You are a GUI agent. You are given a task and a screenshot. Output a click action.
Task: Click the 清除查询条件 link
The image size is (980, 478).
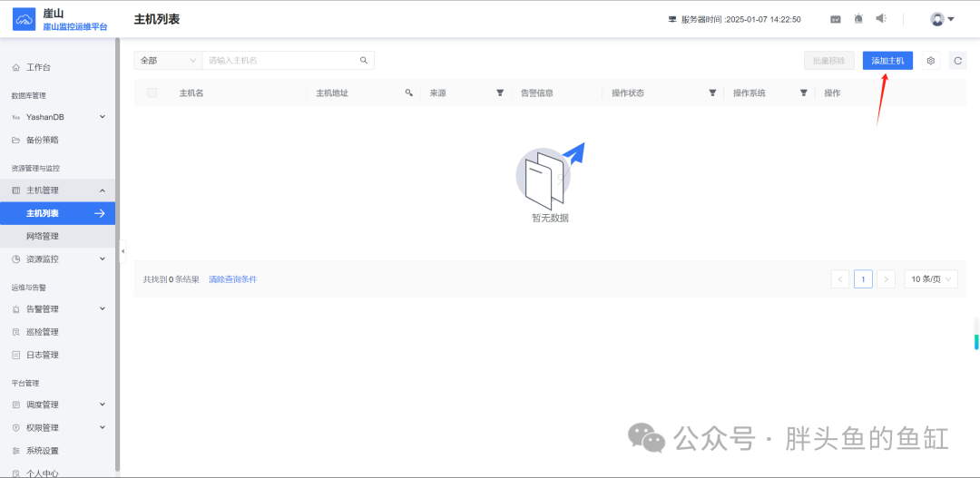click(232, 279)
